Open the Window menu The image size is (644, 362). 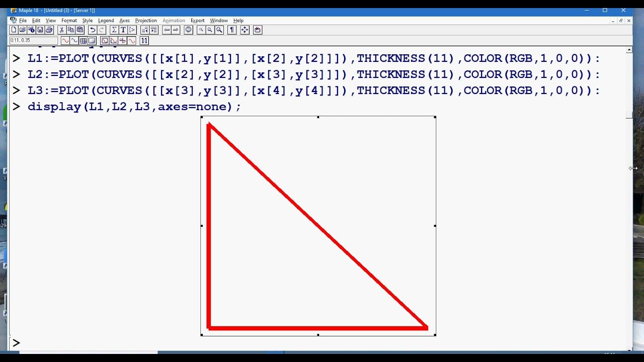[219, 21]
